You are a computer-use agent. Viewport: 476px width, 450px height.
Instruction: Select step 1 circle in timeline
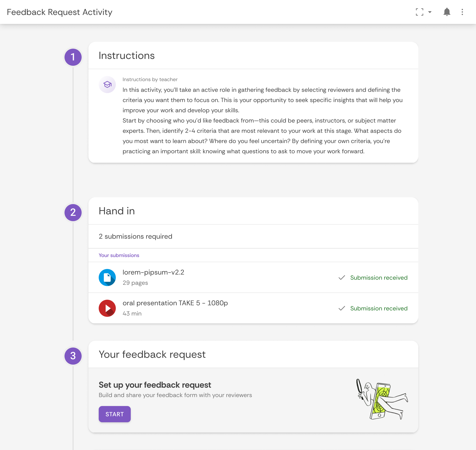pos(73,57)
